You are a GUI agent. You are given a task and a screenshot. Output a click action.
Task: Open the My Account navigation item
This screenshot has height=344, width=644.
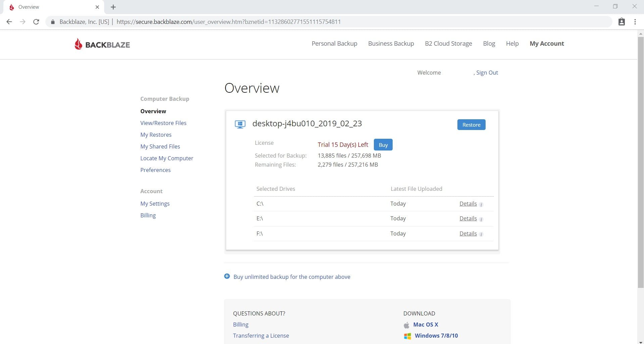547,43
